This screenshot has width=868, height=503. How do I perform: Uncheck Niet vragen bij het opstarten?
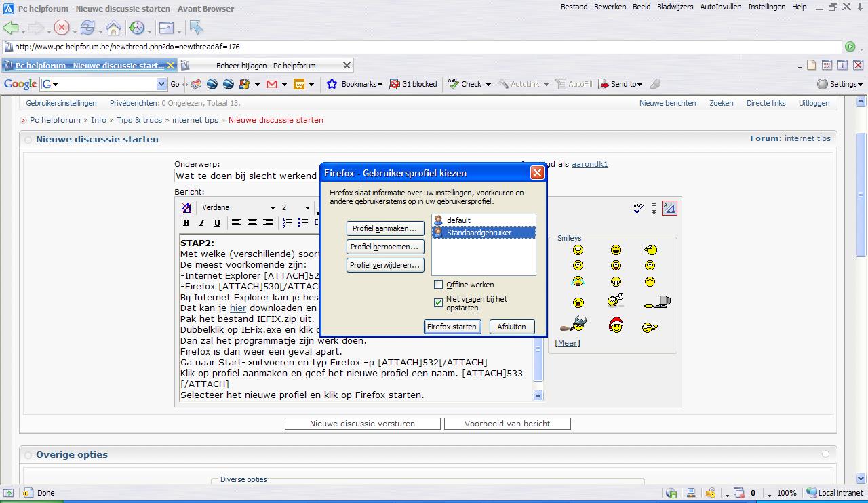click(x=438, y=302)
